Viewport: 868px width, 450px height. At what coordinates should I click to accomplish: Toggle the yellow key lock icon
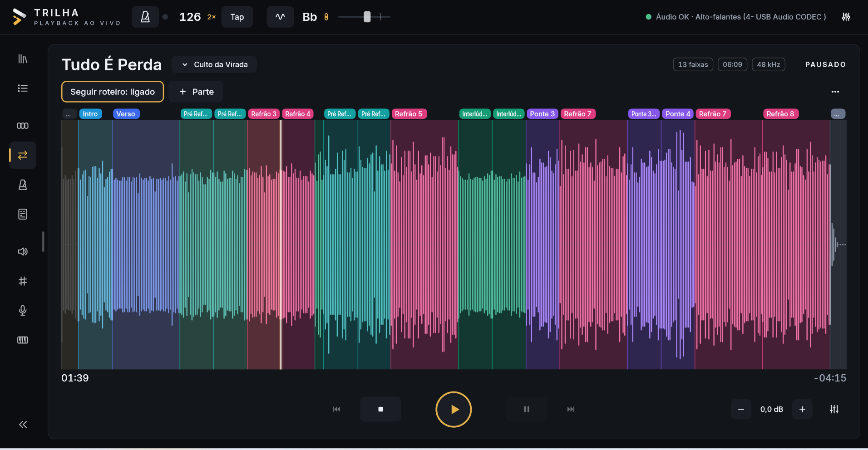326,17
